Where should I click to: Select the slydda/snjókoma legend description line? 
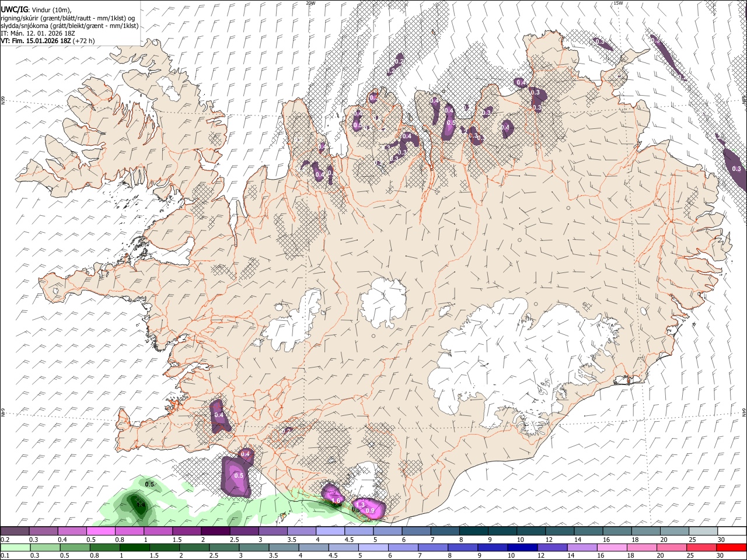[x=69, y=26]
